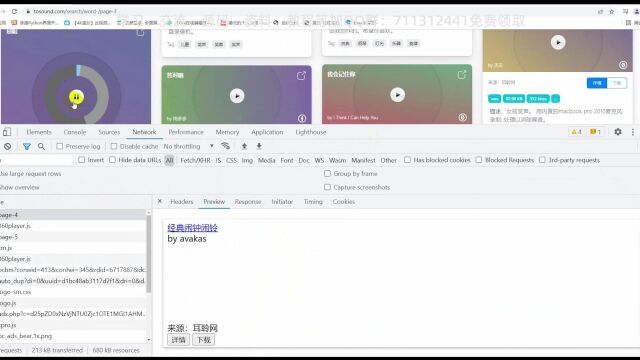Open DevTools settings gear icon
The height and width of the screenshot is (360, 640).
tap(618, 132)
